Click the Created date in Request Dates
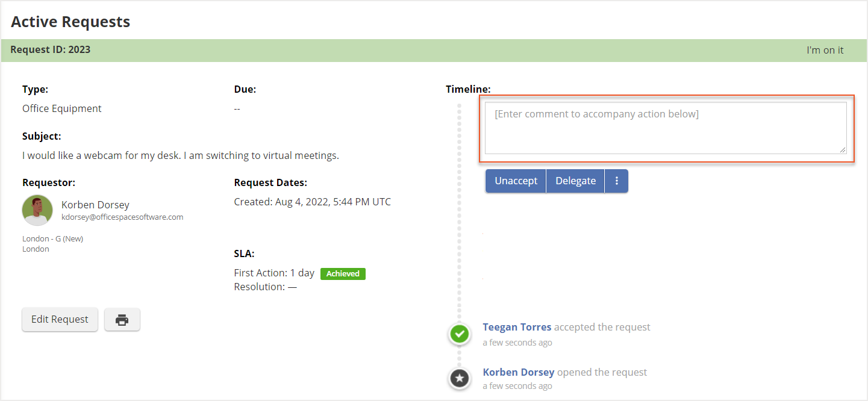This screenshot has height=401, width=868. [x=311, y=201]
